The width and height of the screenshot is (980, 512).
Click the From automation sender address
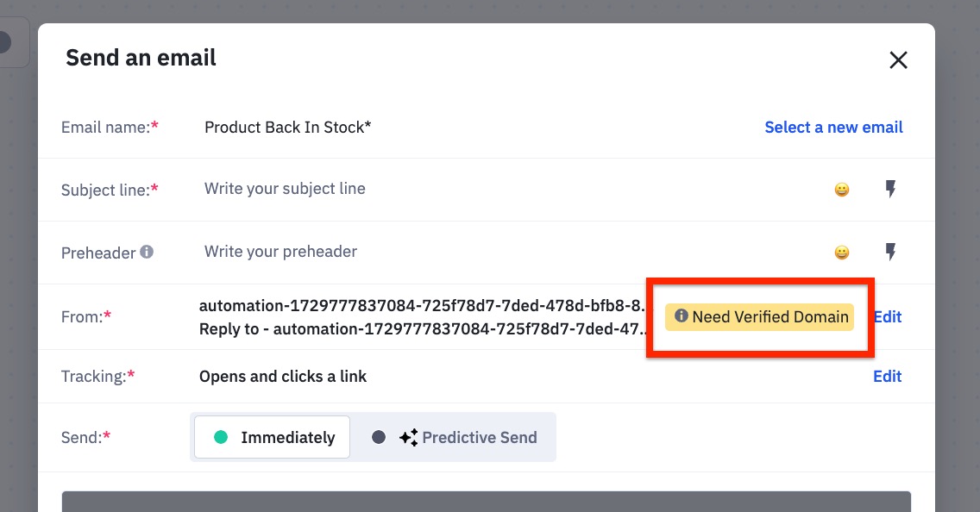tap(421, 305)
